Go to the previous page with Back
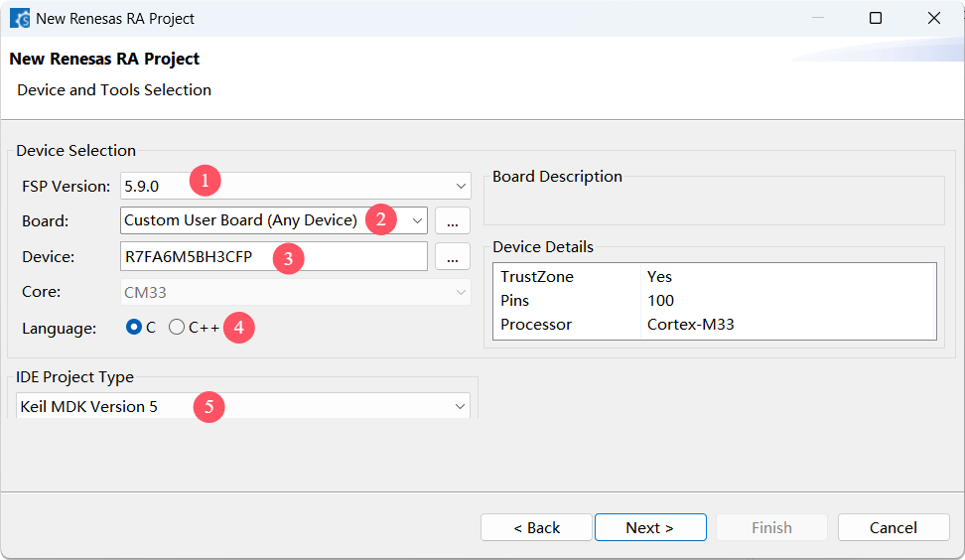 point(536,527)
